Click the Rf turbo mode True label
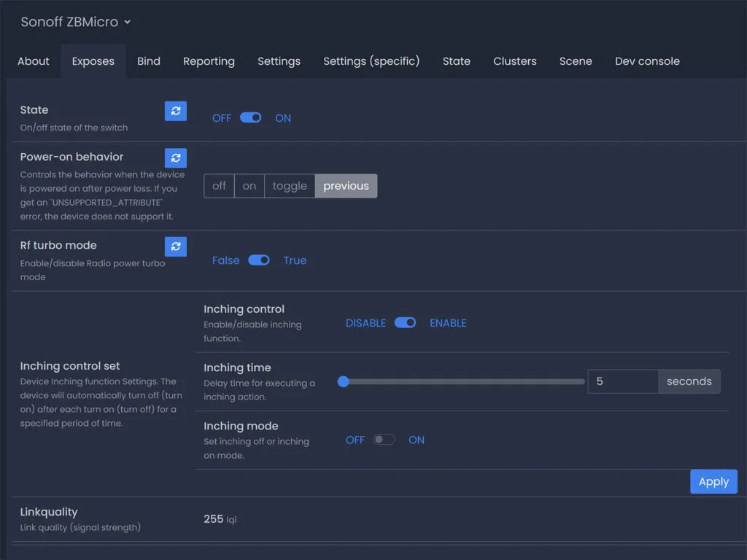Image resolution: width=747 pixels, height=560 pixels. click(295, 260)
